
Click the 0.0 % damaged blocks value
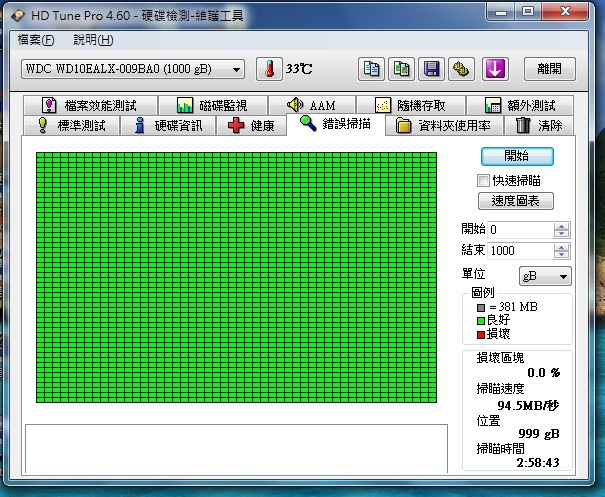click(543, 373)
